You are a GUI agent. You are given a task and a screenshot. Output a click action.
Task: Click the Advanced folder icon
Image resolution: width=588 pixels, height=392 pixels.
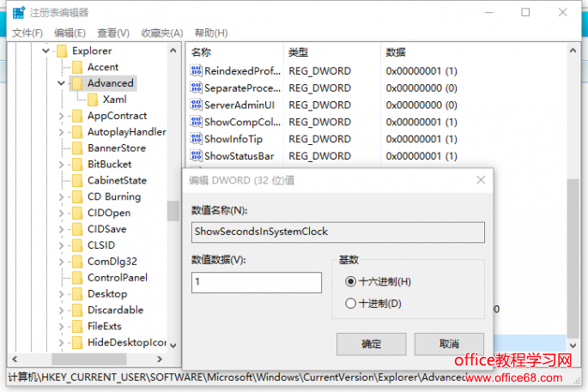(x=77, y=83)
